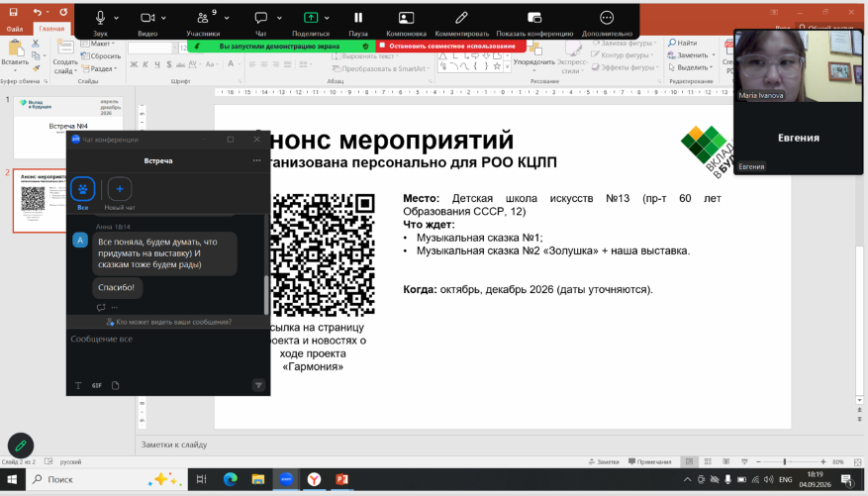
Task: Toggle strikethrough abc formatting
Action: tap(180, 64)
